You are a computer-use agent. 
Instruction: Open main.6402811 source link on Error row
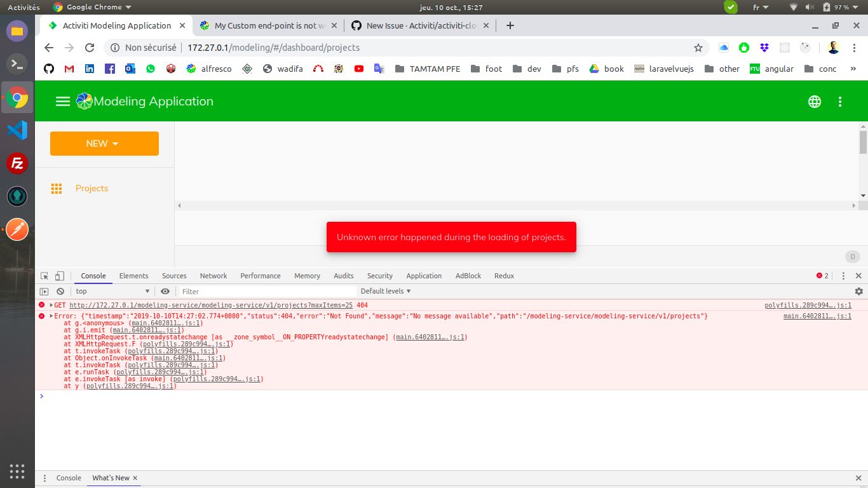pos(817,316)
